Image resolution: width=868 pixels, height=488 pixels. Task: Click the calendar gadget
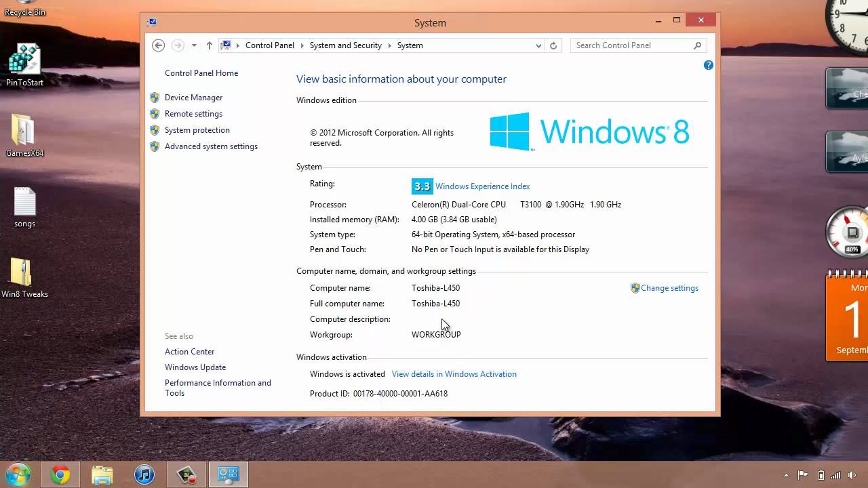click(848, 315)
